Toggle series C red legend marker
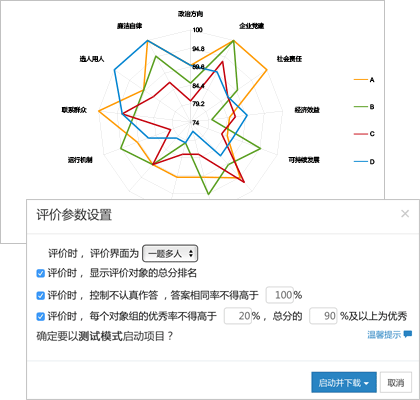Screen dimensions: 420x400 tap(360, 134)
